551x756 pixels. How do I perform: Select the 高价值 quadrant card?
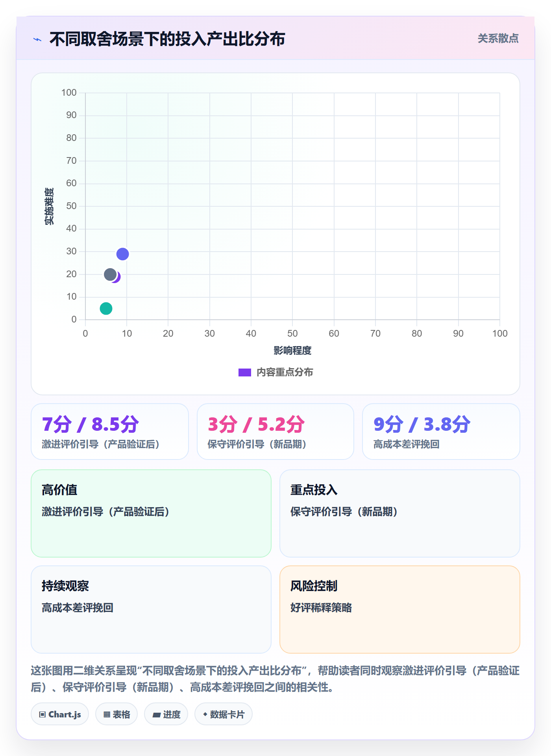[151, 513]
